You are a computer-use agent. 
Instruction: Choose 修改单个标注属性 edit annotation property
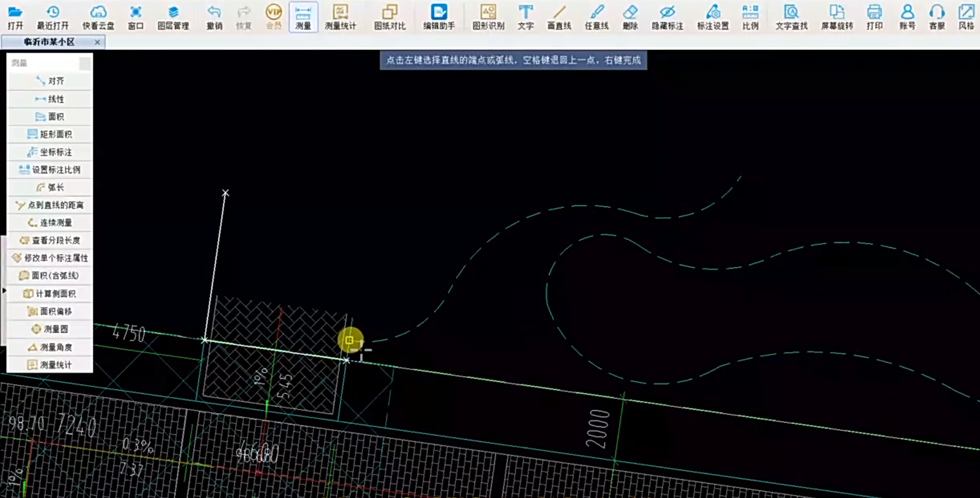(x=50, y=258)
